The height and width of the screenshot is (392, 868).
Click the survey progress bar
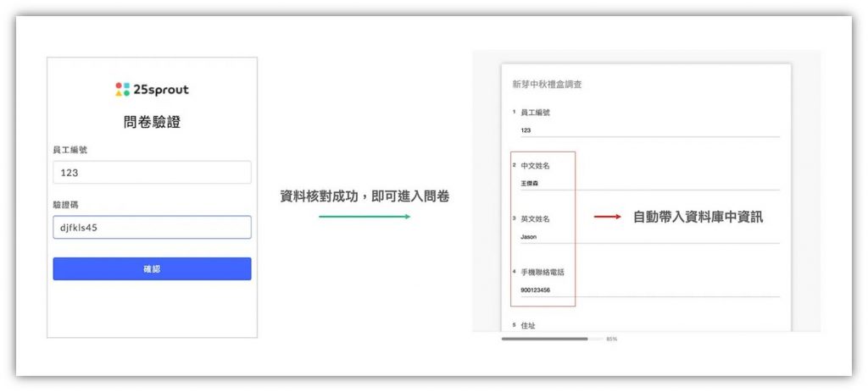pyautogui.click(x=552, y=339)
